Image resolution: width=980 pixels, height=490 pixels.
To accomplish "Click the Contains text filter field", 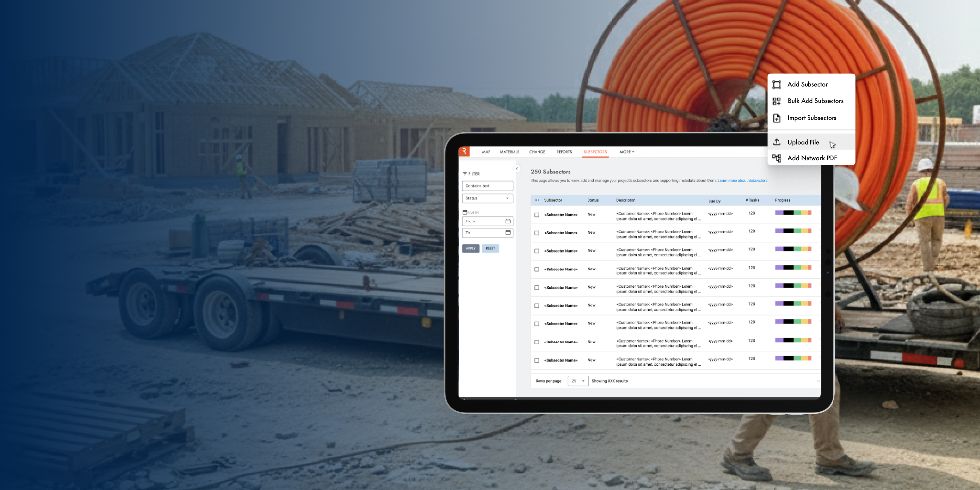I will coord(487,186).
